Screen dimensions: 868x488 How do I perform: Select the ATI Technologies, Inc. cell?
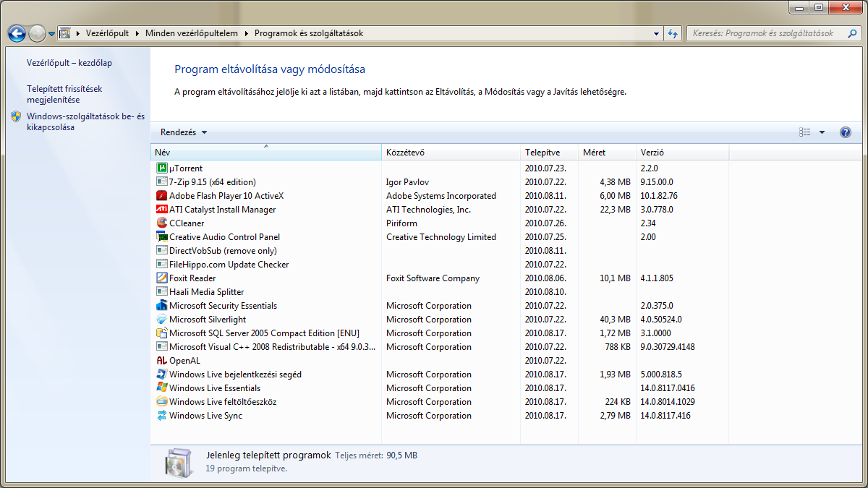coord(428,210)
